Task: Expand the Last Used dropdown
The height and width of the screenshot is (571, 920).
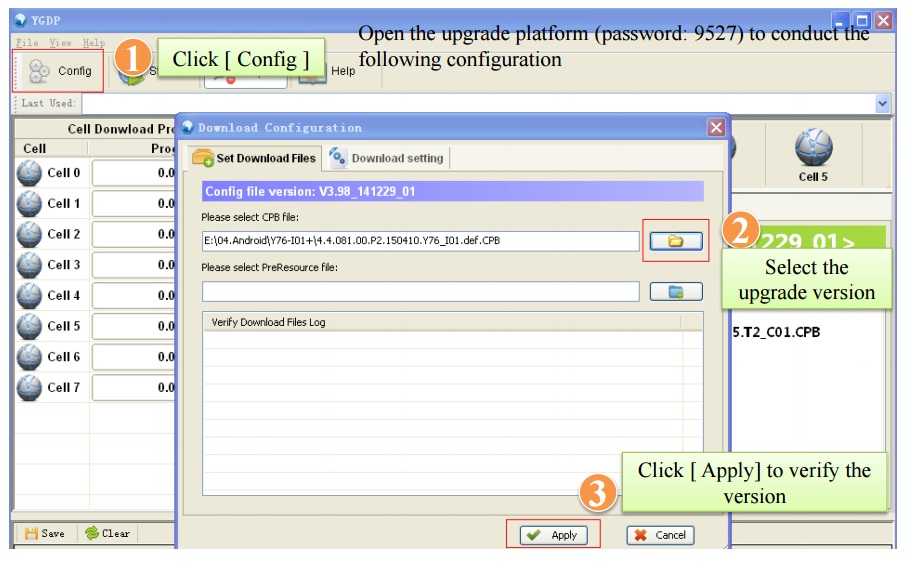Action: click(882, 103)
